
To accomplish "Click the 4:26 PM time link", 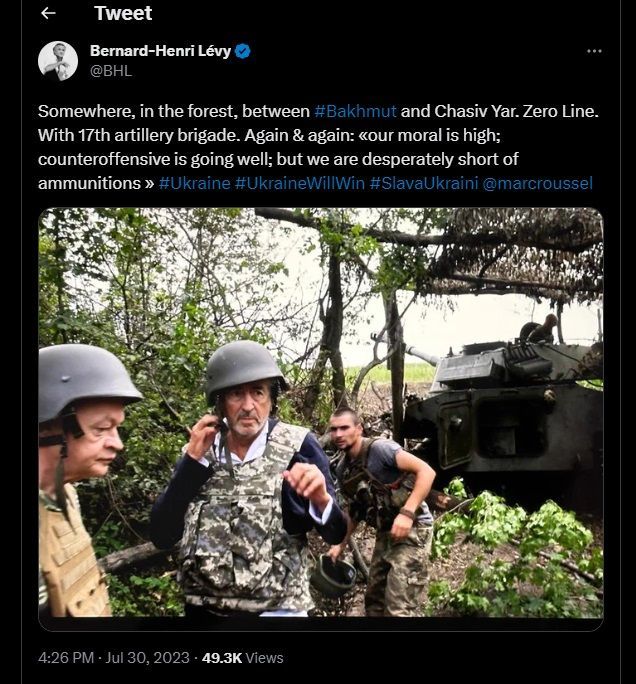I will point(66,657).
